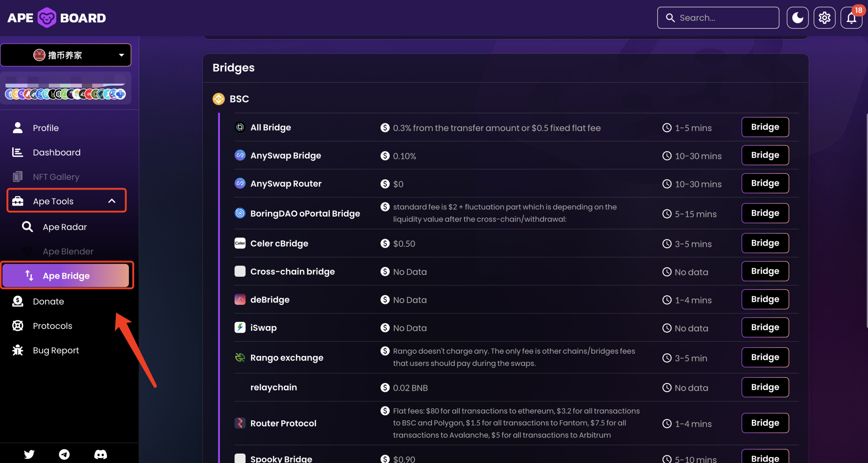Click the token portfolio color bar
Screen dimensions: 868x463
click(65, 86)
